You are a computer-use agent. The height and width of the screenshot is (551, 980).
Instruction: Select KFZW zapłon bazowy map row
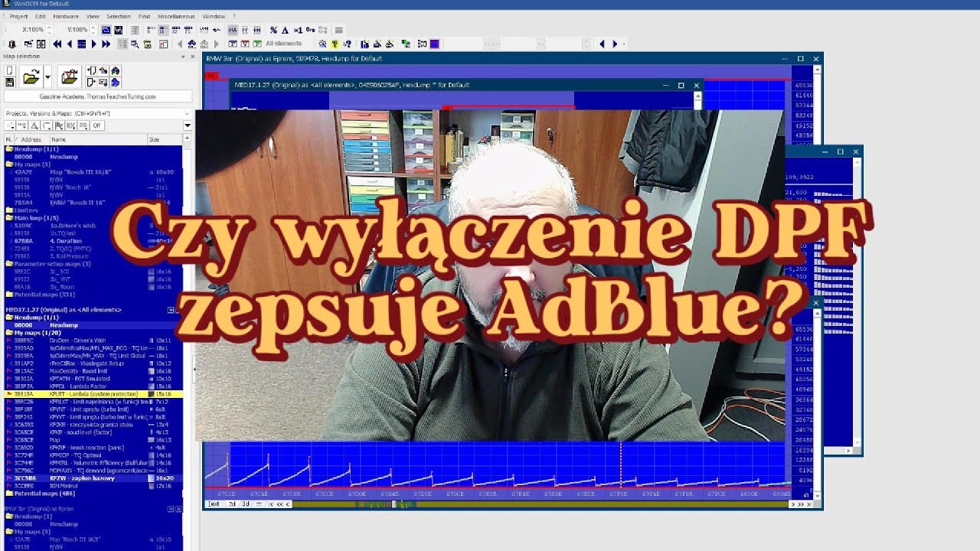tap(93, 478)
